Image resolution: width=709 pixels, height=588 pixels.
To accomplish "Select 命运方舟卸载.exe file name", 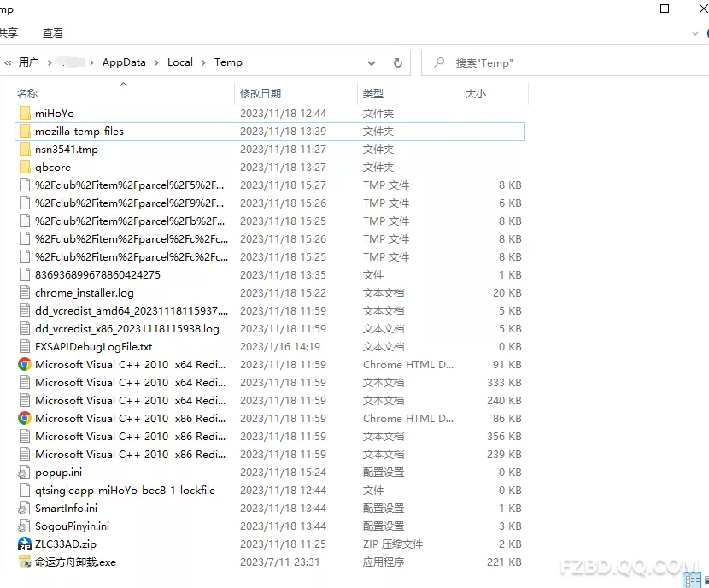I will click(x=75, y=562).
